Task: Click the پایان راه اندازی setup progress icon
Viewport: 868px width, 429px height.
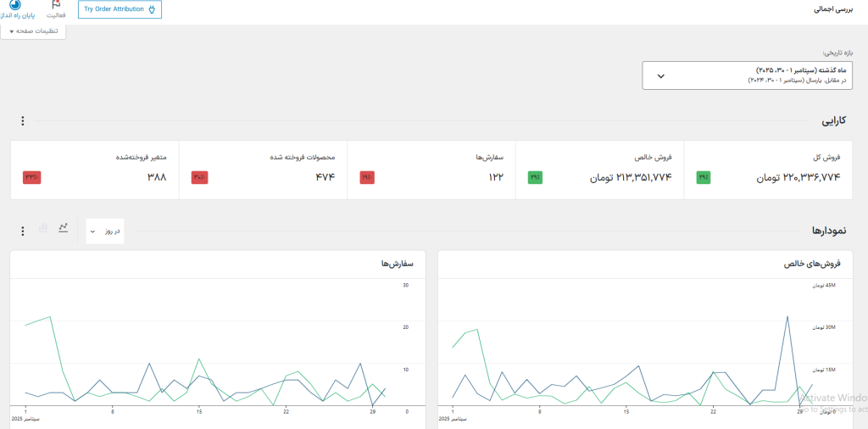Action: [x=14, y=5]
